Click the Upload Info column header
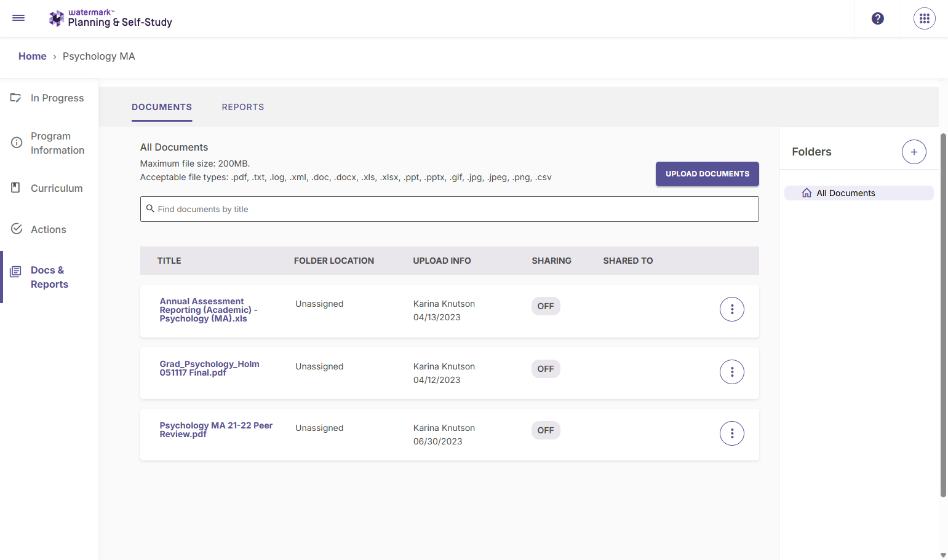The width and height of the screenshot is (948, 560). pos(442,261)
